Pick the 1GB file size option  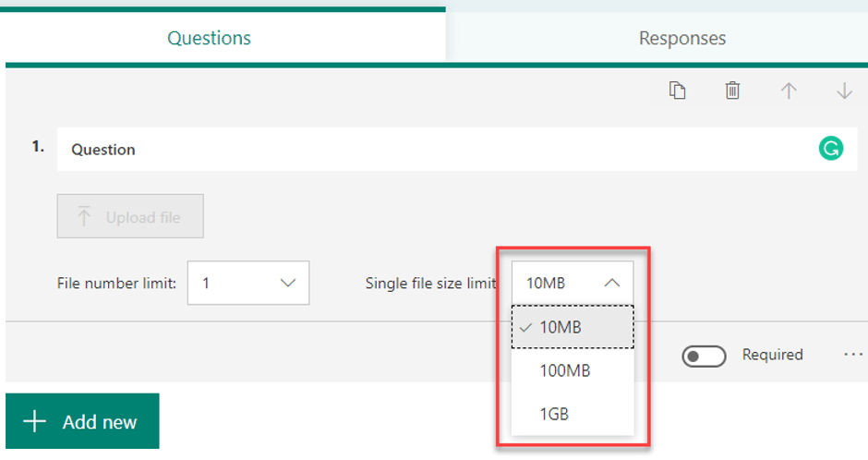tap(554, 414)
